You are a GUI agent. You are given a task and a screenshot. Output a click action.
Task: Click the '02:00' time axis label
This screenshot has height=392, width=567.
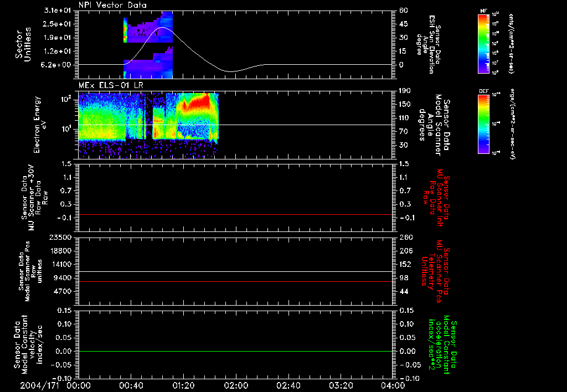[236, 385]
